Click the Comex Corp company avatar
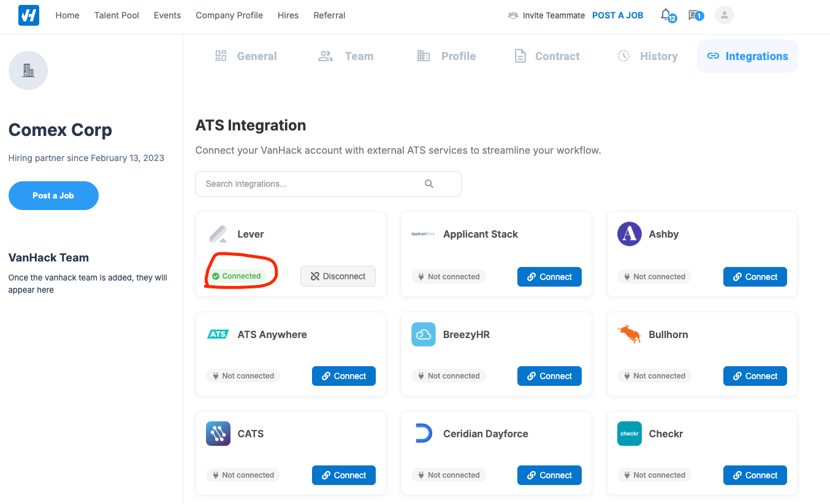 click(28, 70)
